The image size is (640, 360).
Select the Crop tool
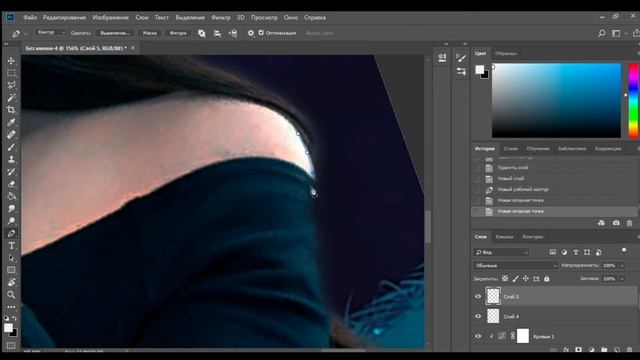click(x=11, y=110)
